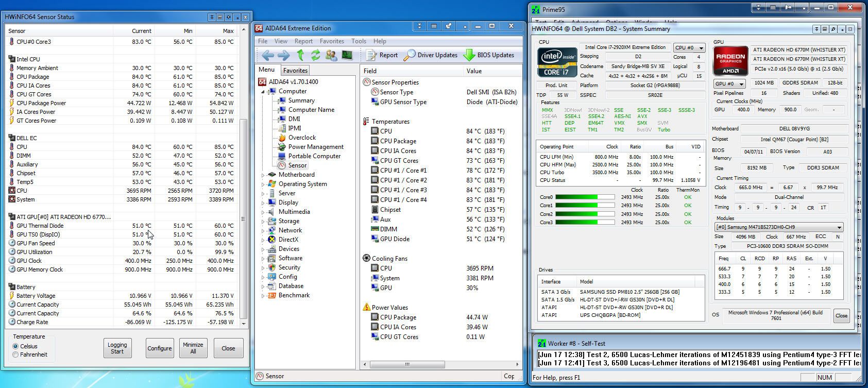
Task: Open the Report menu in AIDA64
Action: [303, 41]
